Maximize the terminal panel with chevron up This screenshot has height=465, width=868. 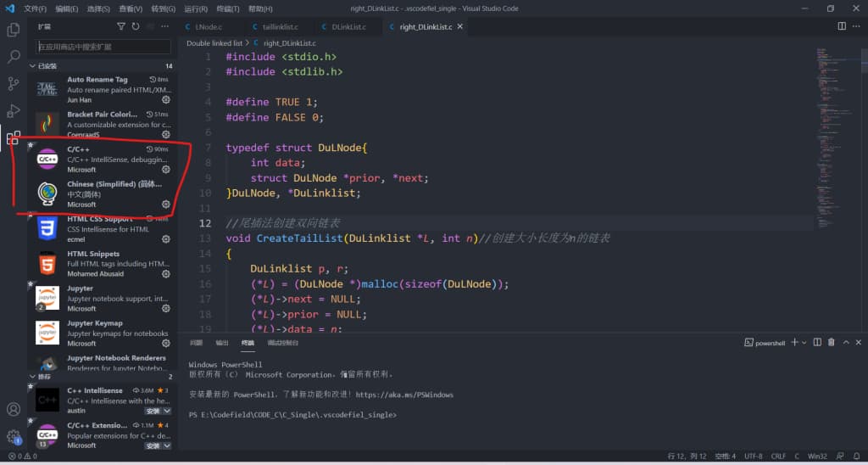point(846,343)
